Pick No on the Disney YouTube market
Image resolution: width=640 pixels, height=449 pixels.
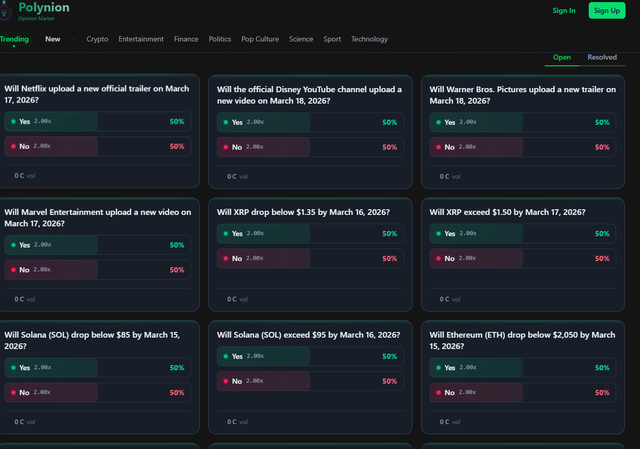coord(310,147)
